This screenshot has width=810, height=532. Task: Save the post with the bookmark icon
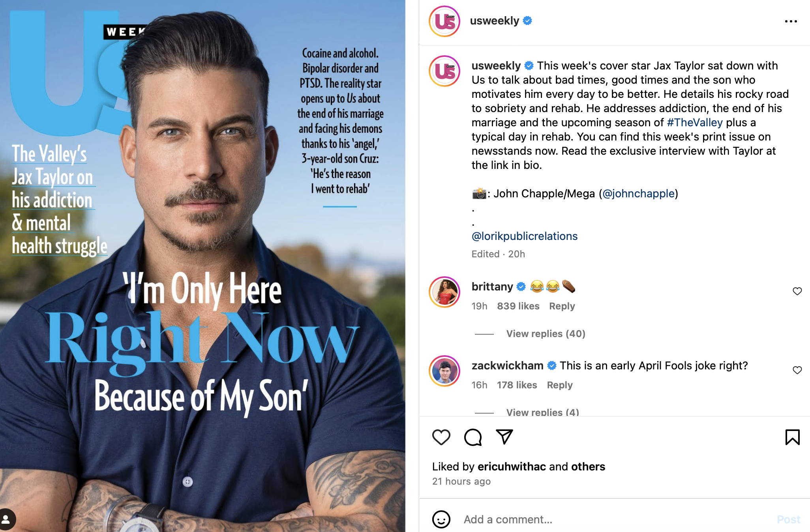[x=792, y=437]
